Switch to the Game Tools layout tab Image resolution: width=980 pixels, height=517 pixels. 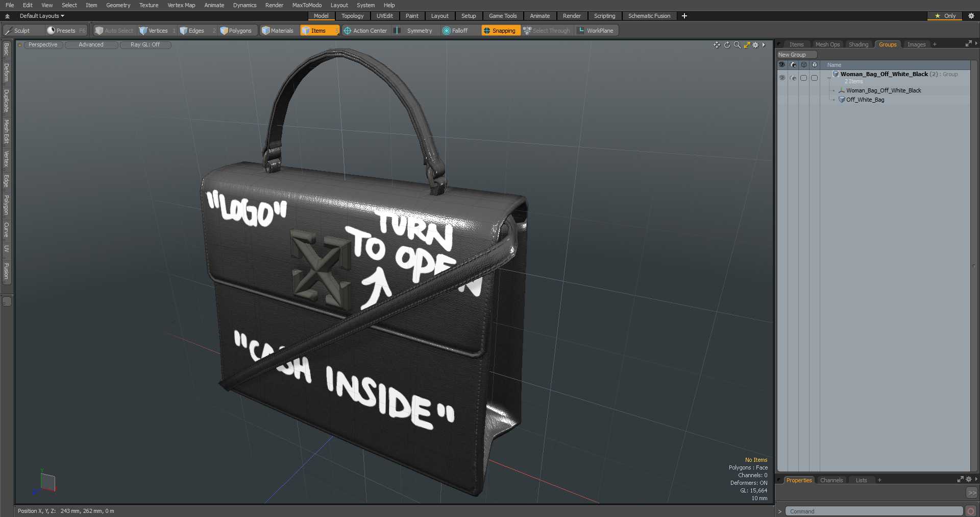tap(503, 16)
